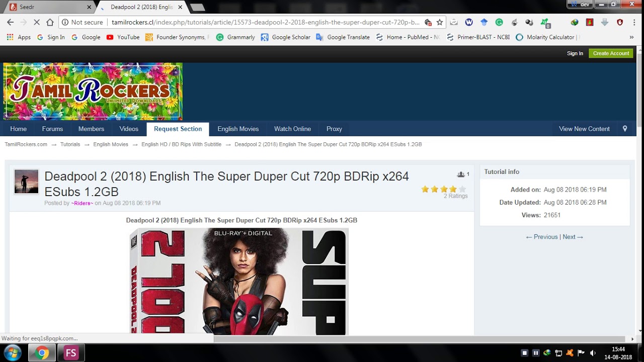Open the Chrome taskbar icon
This screenshot has width=644, height=362.
tap(42, 353)
